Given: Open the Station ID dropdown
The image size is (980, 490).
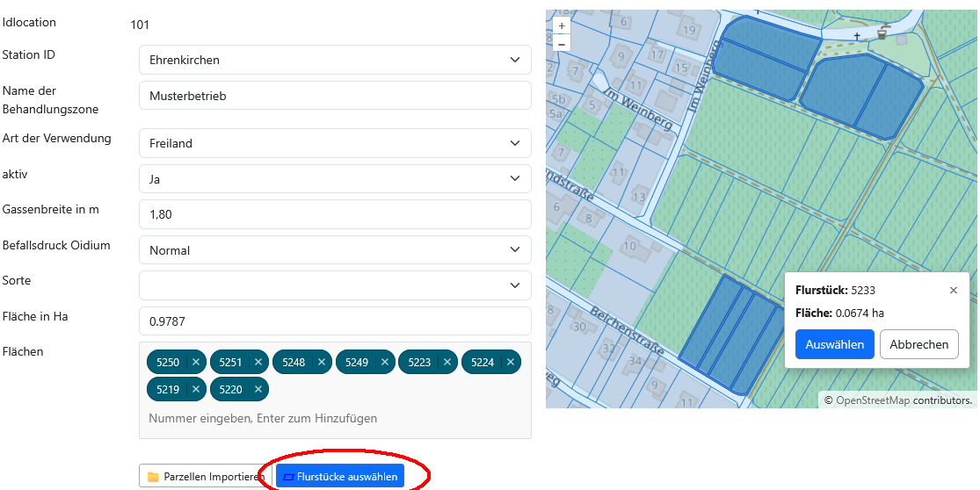Looking at the screenshot, I should click(x=335, y=61).
